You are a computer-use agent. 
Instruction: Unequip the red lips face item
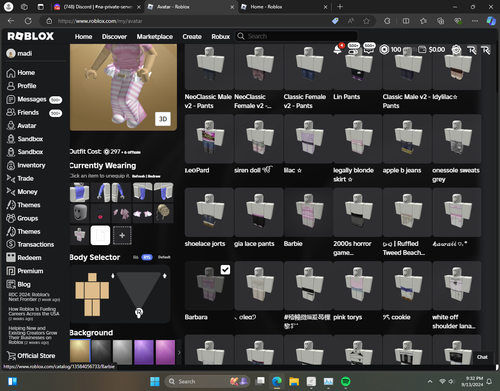pos(100,213)
